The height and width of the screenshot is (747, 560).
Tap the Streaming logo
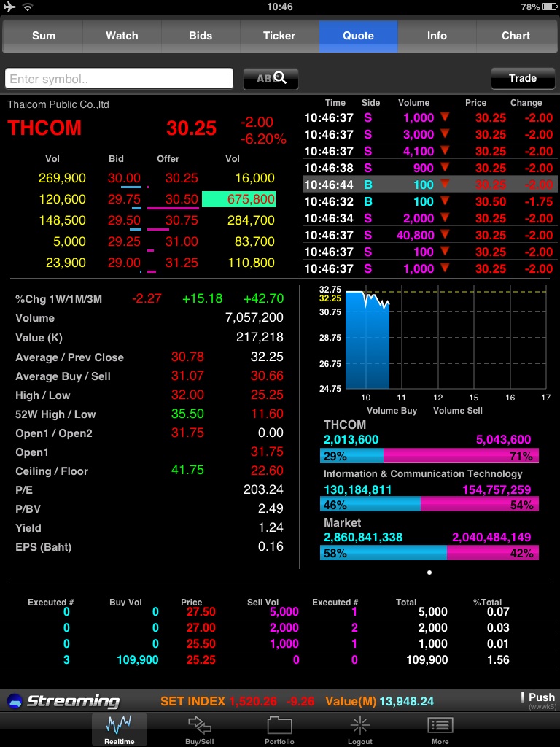pos(63,701)
